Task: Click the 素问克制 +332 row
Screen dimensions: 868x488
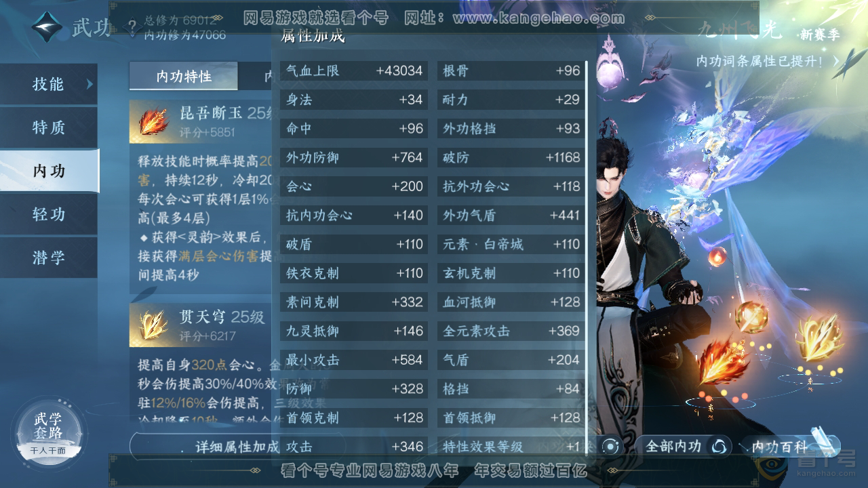Action: (x=354, y=302)
